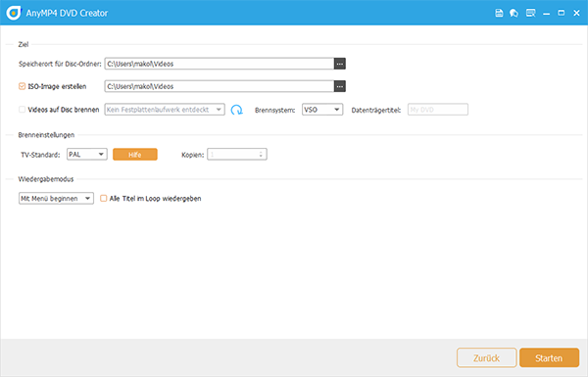Uncheck ISO-Image erstellen checkbox
588x377 pixels.
23,86
